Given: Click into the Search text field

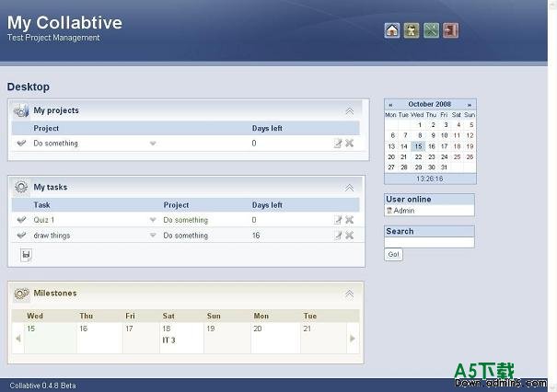Looking at the screenshot, I should click(429, 242).
